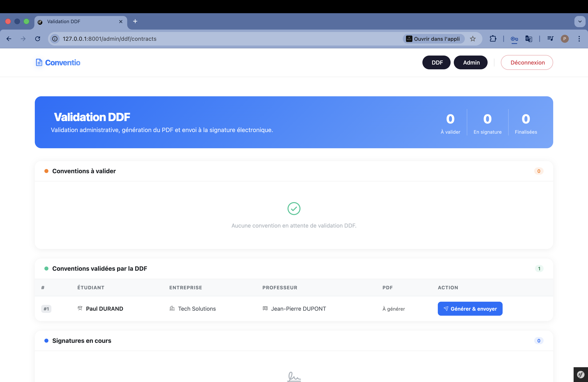
Task: Open the media controls playlist icon
Action: 550,39
